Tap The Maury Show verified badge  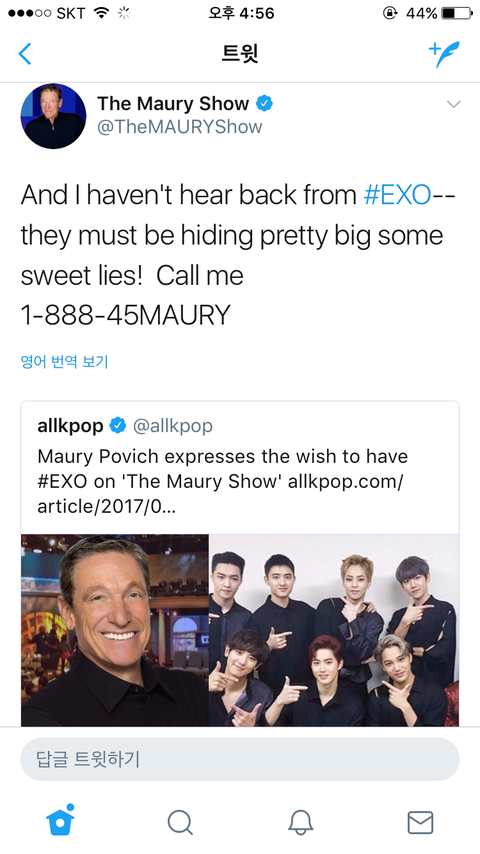265,103
